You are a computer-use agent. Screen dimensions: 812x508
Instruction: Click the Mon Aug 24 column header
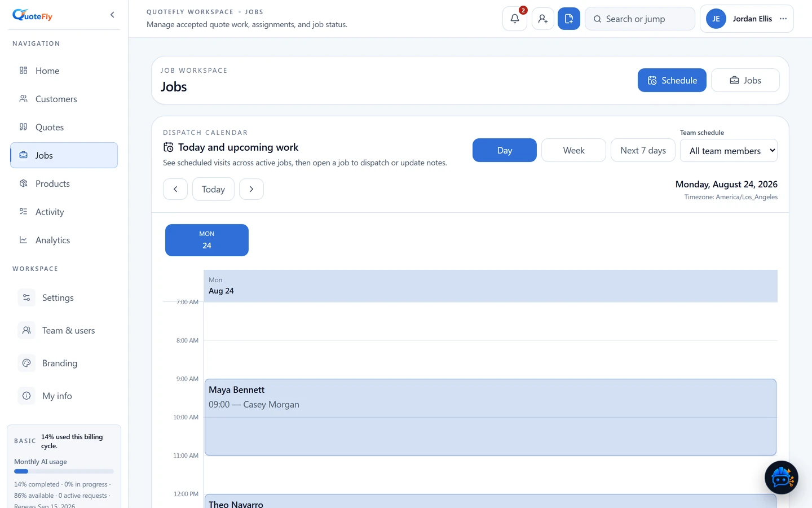[491, 286]
